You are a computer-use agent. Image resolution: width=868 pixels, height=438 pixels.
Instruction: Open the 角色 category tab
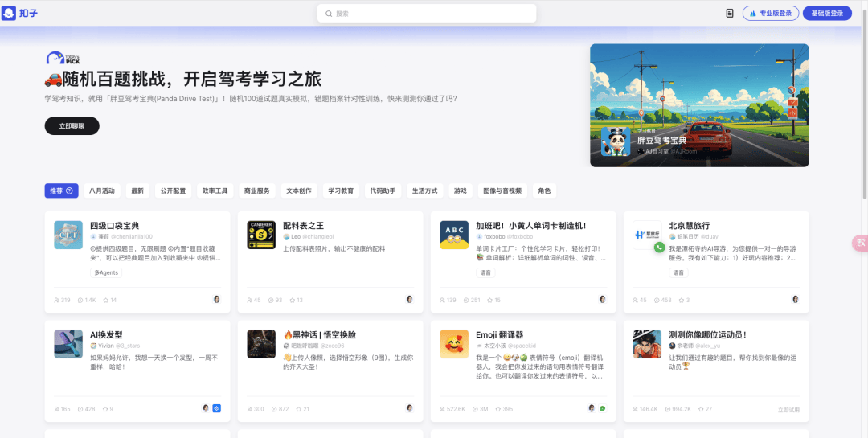[x=544, y=190]
